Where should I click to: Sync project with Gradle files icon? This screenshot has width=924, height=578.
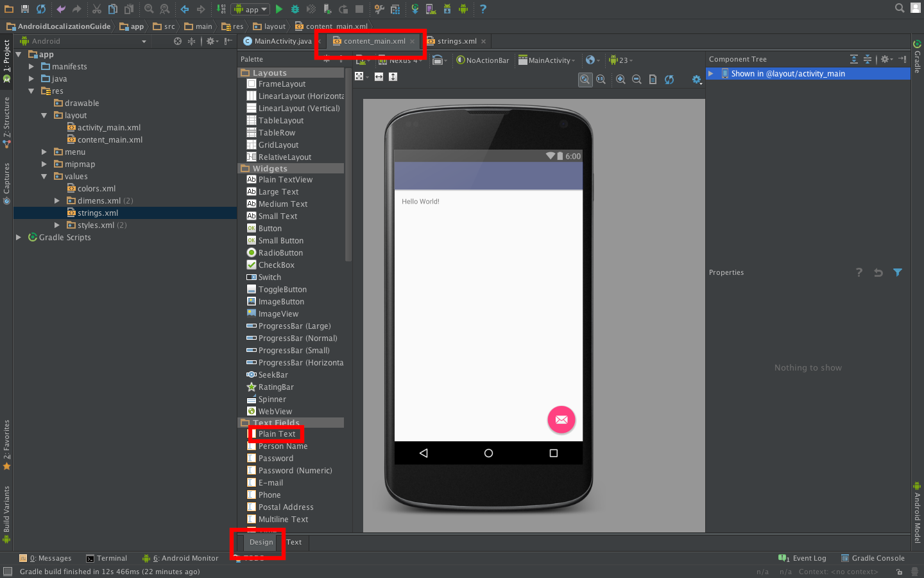415,9
